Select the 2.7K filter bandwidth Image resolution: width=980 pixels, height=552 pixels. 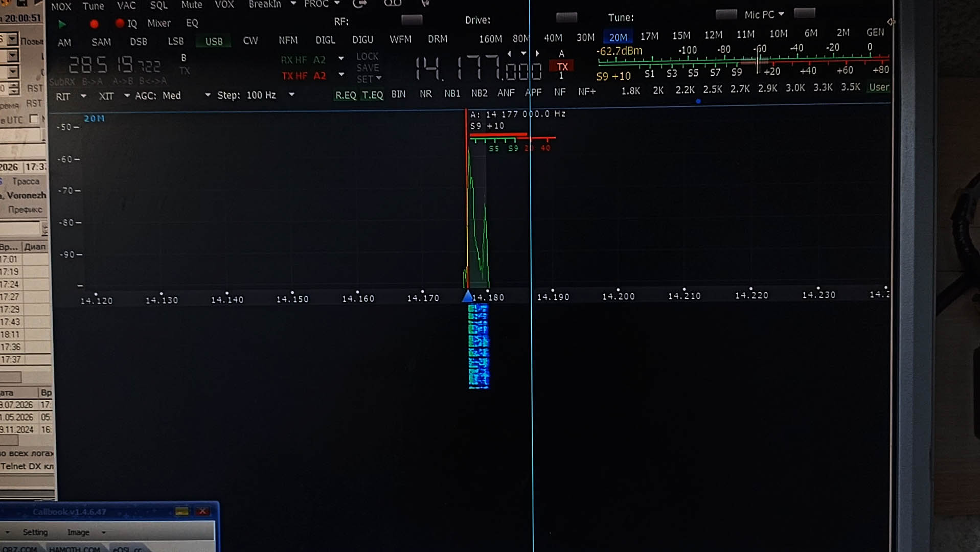[740, 89]
